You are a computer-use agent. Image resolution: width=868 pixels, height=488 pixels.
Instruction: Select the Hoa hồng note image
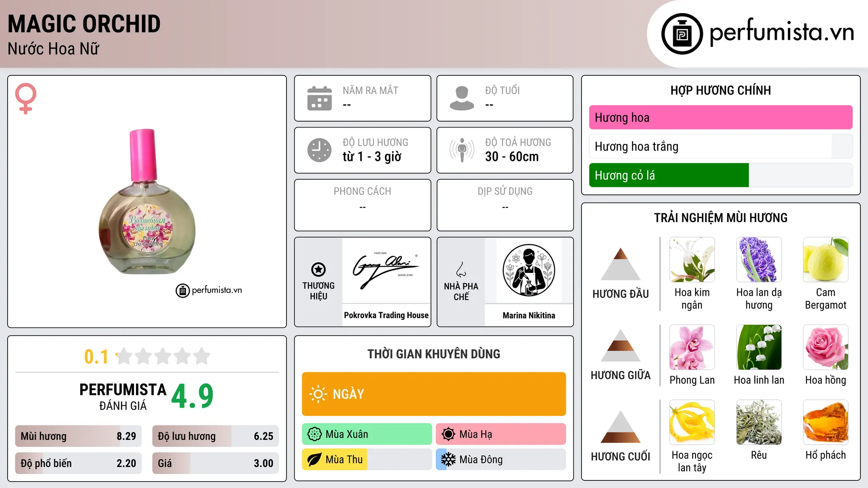(826, 347)
